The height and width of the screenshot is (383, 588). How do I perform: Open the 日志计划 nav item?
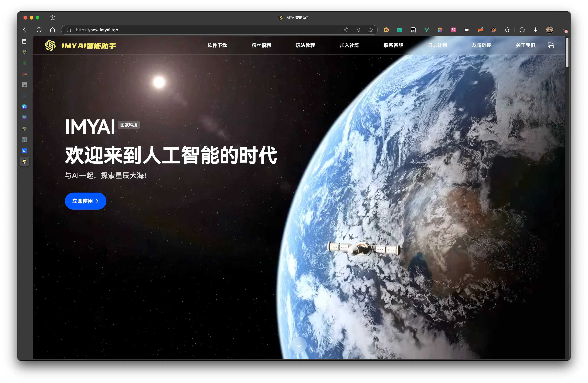(437, 45)
